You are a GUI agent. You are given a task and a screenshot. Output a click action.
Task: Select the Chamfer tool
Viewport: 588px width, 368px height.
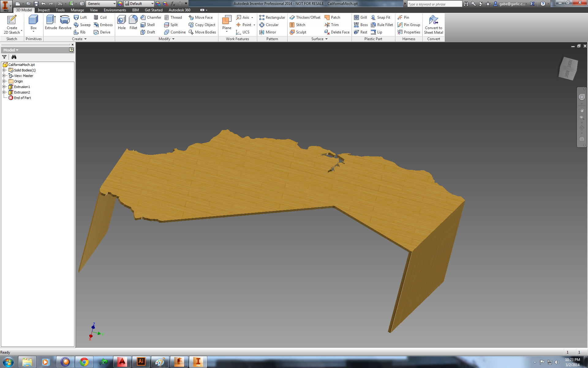151,17
